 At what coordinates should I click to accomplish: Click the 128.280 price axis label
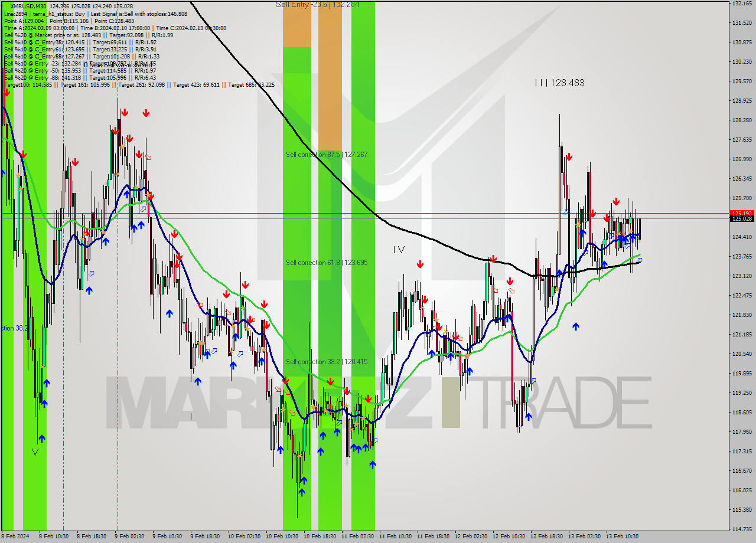pyautogui.click(x=741, y=120)
